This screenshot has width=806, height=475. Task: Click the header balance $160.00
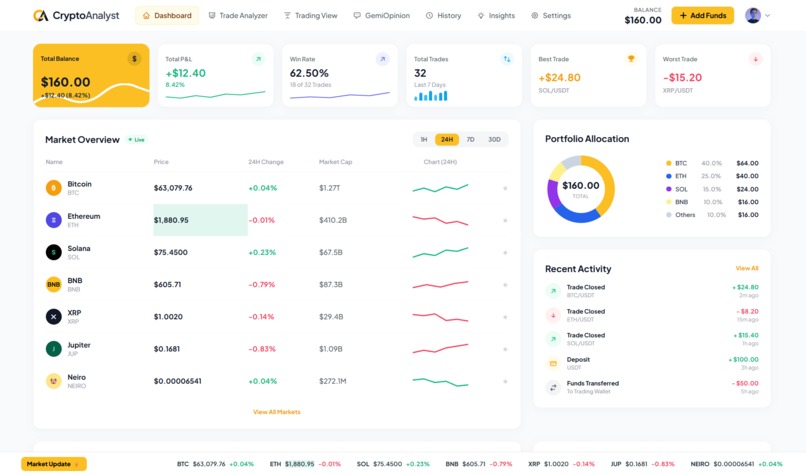(x=643, y=20)
